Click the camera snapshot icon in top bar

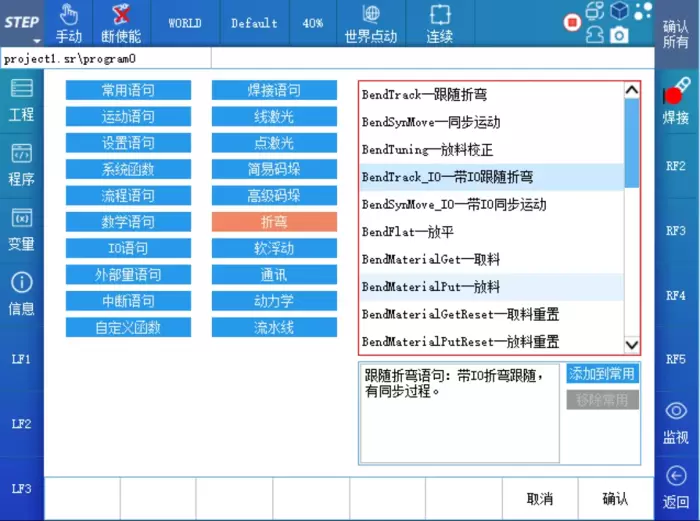click(x=620, y=35)
